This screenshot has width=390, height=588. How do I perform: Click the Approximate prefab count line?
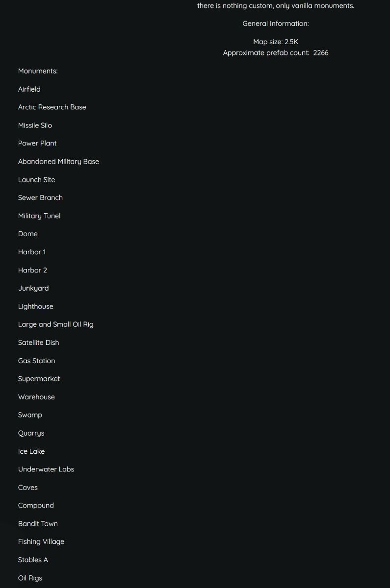[x=276, y=53]
